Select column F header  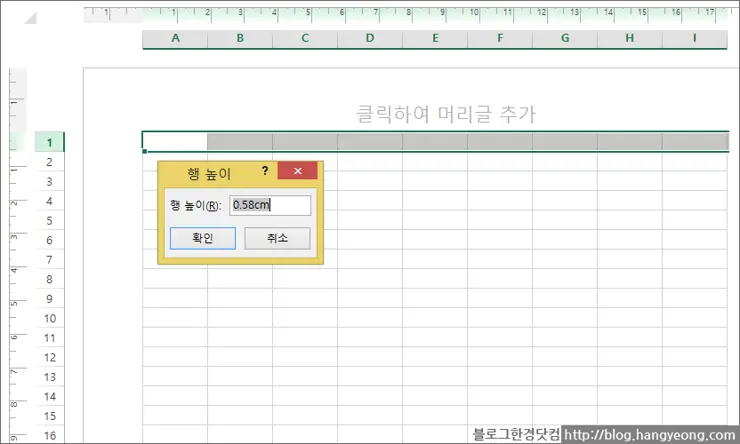click(499, 39)
